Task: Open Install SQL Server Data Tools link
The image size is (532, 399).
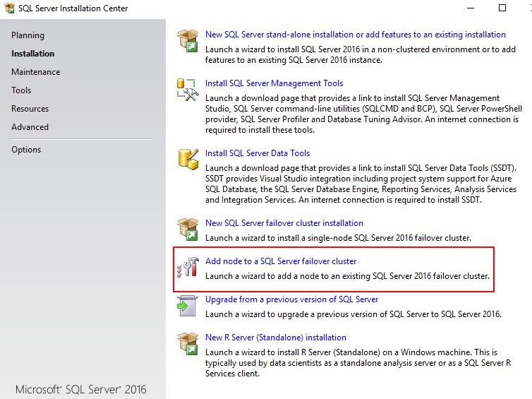Action: click(x=257, y=153)
